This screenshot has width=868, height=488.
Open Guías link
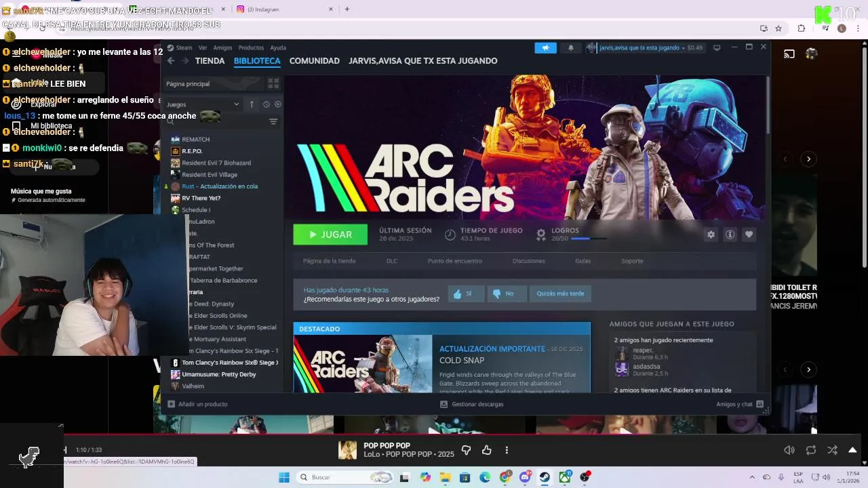point(583,261)
